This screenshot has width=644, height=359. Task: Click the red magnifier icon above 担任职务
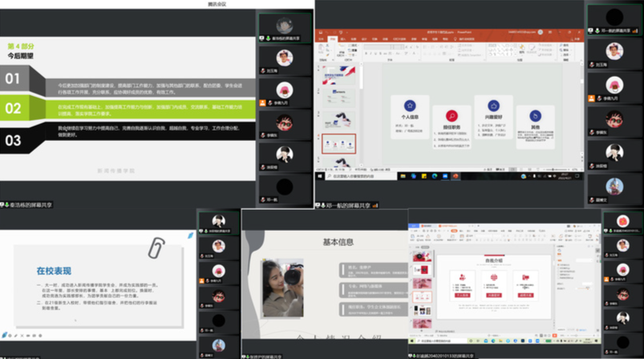click(453, 115)
